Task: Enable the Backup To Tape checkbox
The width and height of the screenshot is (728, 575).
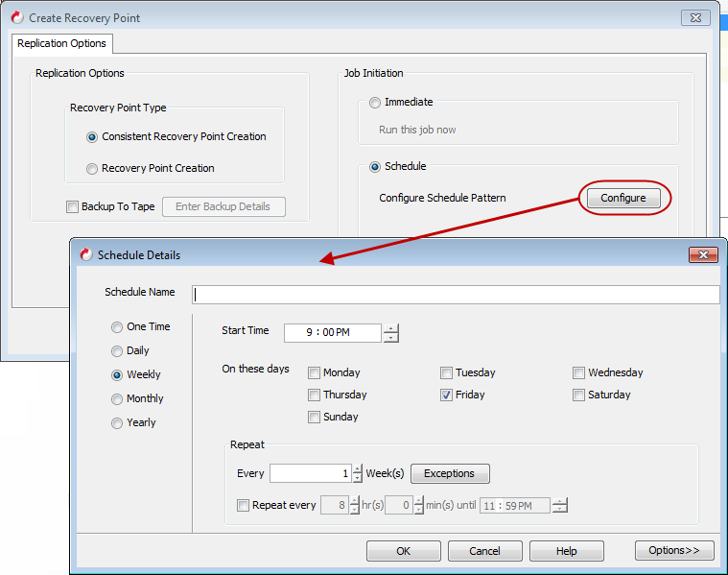Action: click(73, 206)
